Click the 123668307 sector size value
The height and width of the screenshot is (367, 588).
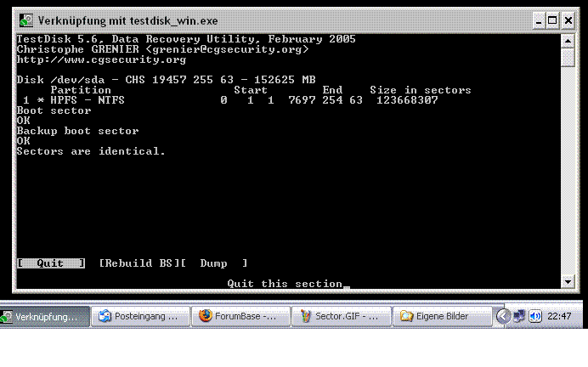coord(407,100)
